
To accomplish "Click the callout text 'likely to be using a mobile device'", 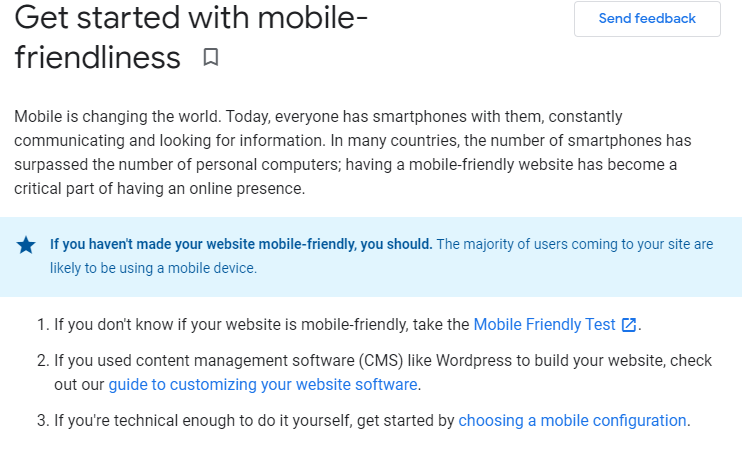I will 152,268.
